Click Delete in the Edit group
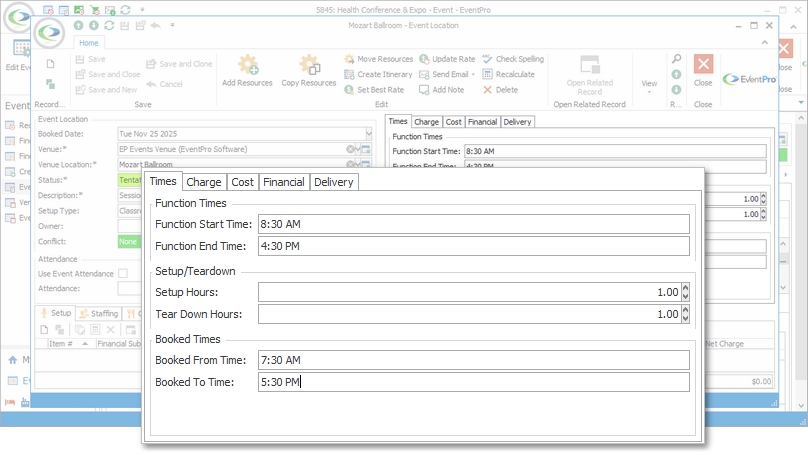This screenshot has height=455, width=808. (500, 90)
